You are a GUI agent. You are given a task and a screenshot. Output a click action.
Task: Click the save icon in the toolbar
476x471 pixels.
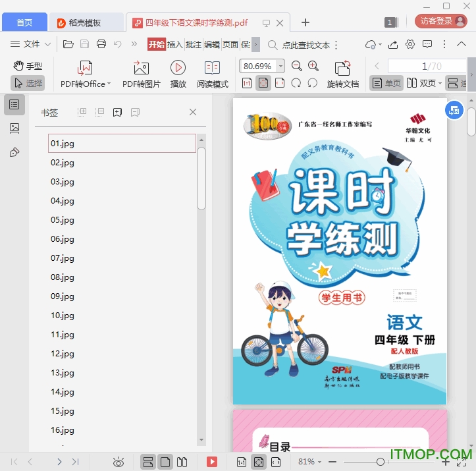coord(84,45)
